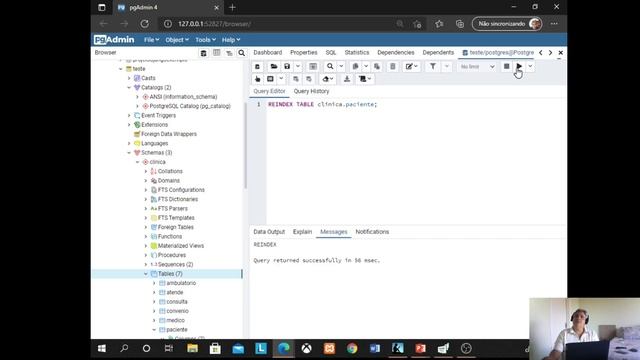
Task: Open the Query History tab
Action: point(311,91)
